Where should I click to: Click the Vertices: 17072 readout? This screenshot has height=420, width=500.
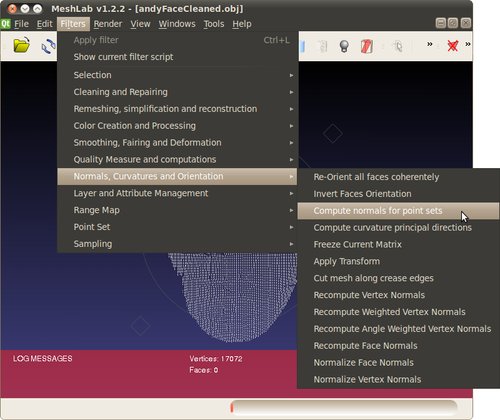216,359
